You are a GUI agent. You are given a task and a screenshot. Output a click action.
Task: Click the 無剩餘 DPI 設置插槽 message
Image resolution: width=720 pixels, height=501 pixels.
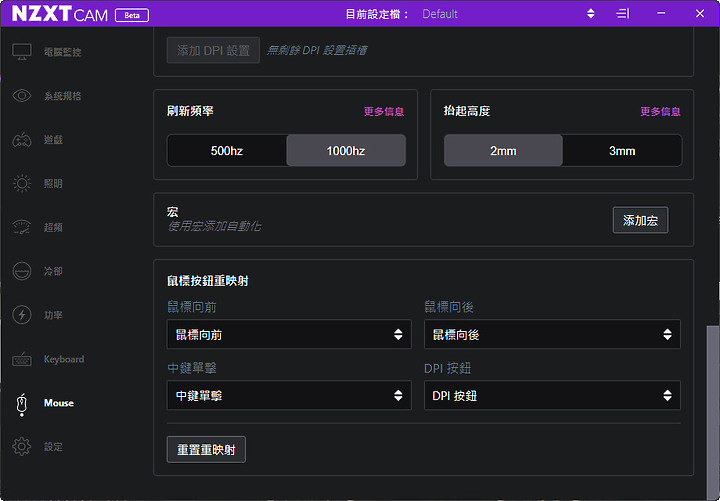coord(317,50)
